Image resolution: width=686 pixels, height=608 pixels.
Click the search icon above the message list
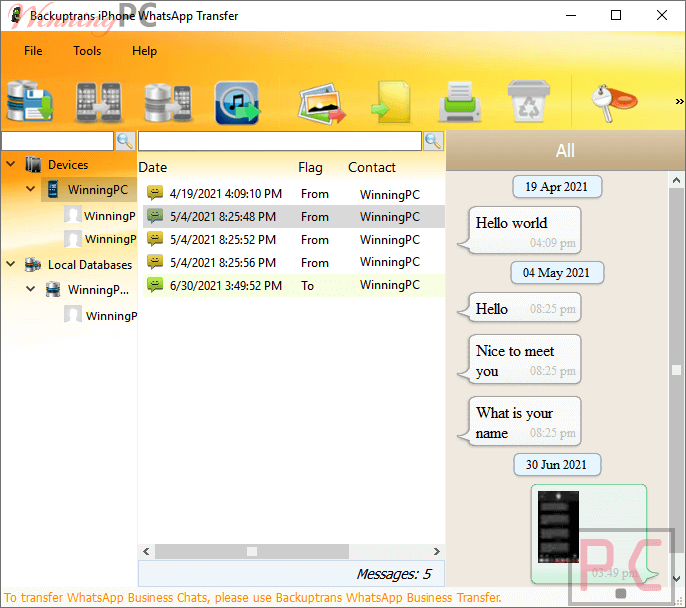433,141
